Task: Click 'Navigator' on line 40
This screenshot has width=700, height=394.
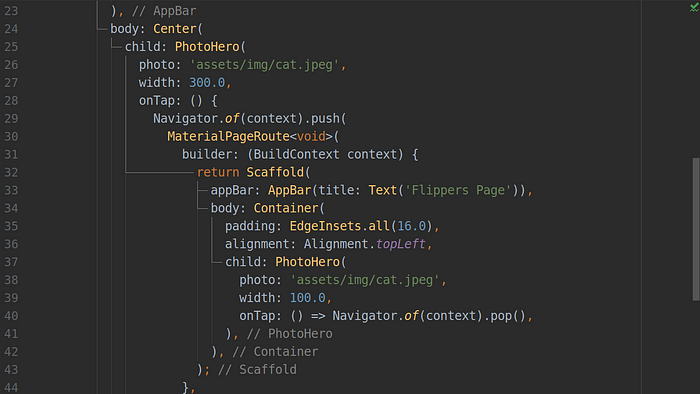Action: [x=365, y=316]
